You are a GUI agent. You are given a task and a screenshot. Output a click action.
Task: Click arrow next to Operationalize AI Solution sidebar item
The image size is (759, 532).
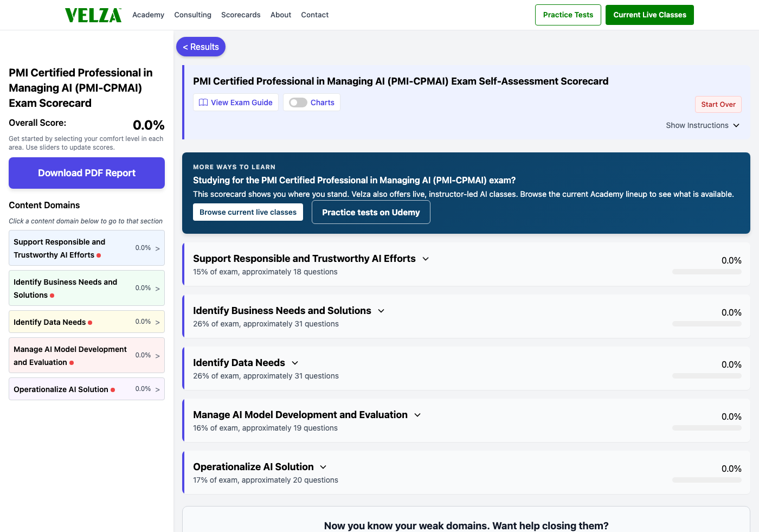(x=158, y=389)
